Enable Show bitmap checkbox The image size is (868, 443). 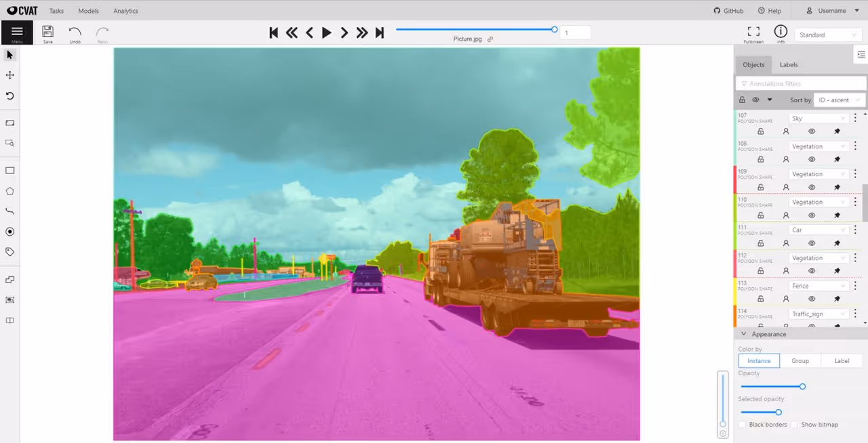tap(795, 425)
